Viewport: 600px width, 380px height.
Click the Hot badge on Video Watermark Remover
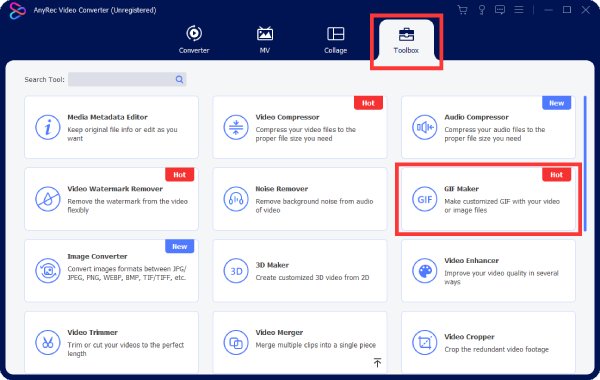pyautogui.click(x=179, y=175)
